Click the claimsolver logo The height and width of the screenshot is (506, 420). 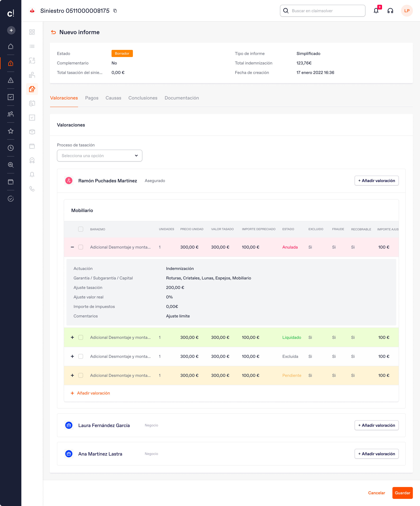point(11,13)
